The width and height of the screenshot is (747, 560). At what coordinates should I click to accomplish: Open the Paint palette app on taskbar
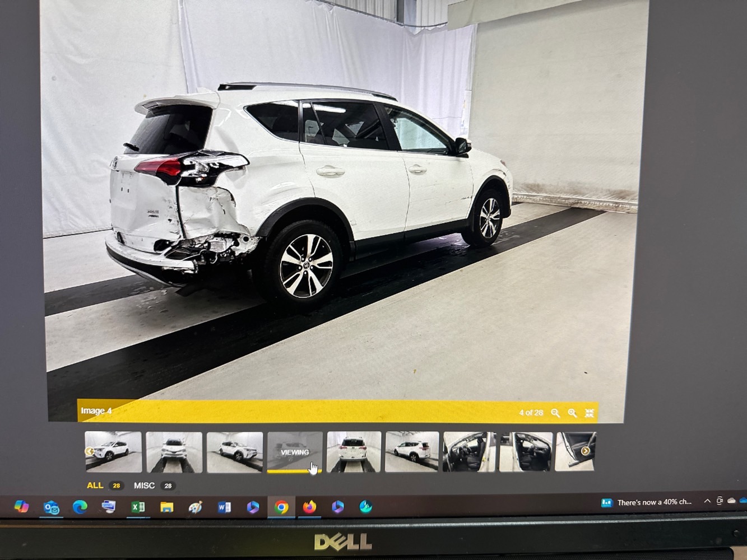coord(195,507)
